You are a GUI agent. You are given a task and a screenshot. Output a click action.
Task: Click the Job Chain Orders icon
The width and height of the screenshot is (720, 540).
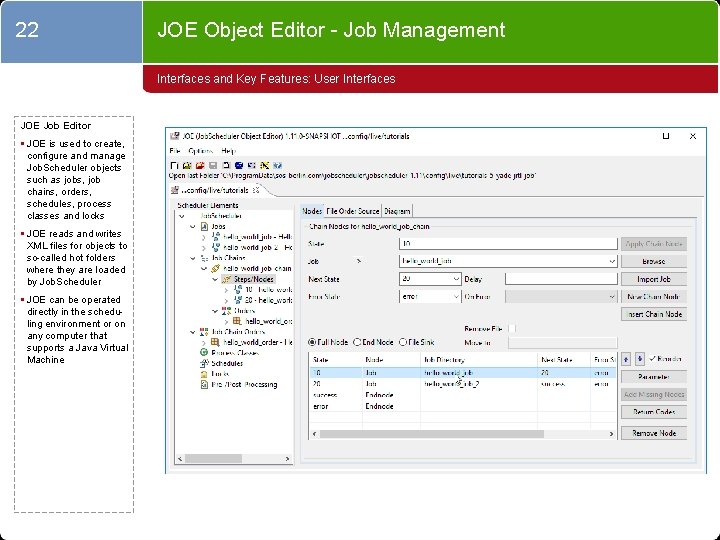(204, 332)
